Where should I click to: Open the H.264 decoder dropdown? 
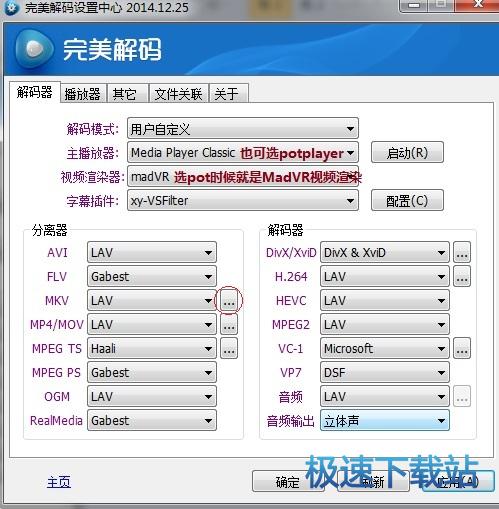[x=385, y=277]
